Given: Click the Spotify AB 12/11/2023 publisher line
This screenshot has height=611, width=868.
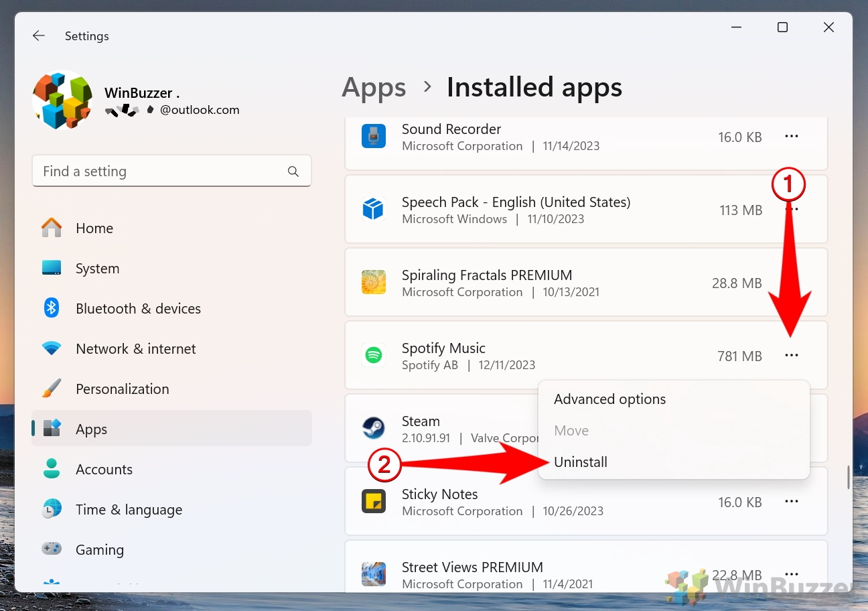Looking at the screenshot, I should tap(469, 365).
